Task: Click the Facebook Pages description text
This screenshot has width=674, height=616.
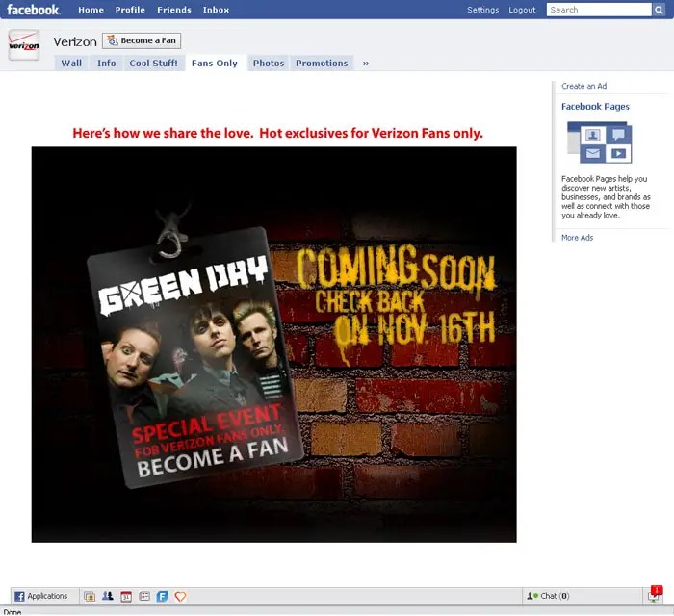Action: coord(606,196)
